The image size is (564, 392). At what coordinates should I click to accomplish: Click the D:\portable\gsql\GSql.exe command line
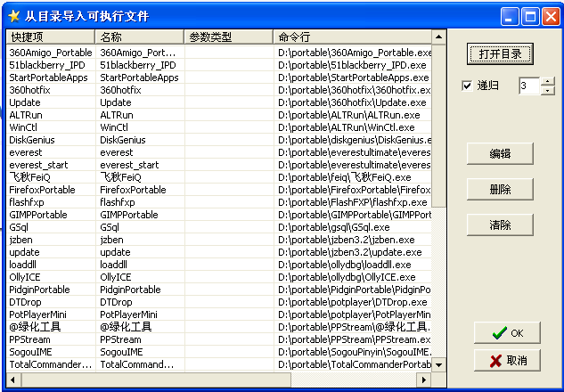pos(334,227)
